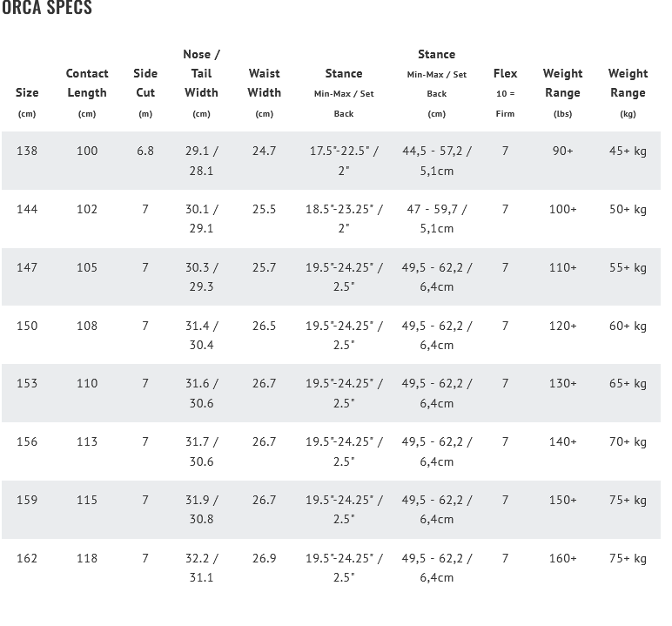The width and height of the screenshot is (672, 626).
Task: Select the 17.5"-22.5" / 2" stance cell
Action: (344, 160)
